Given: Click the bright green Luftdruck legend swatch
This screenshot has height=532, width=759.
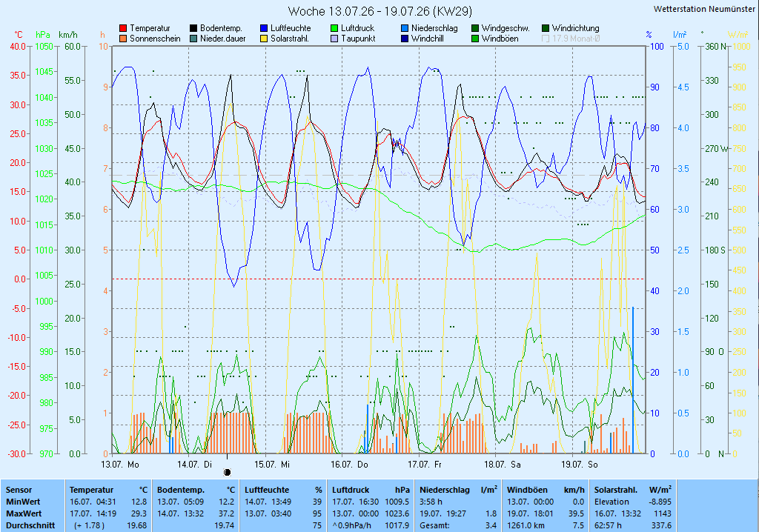Looking at the screenshot, I should (334, 29).
